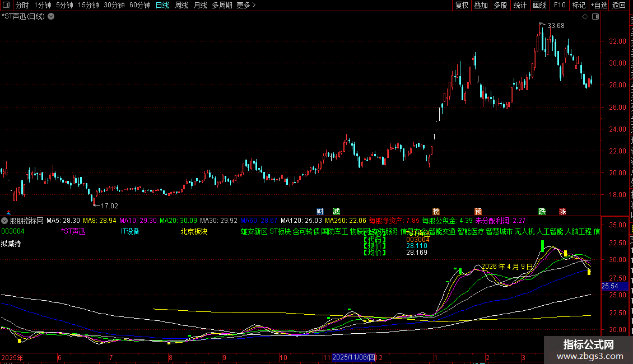Click the diamond icon at chart top right

[x=585, y=17]
